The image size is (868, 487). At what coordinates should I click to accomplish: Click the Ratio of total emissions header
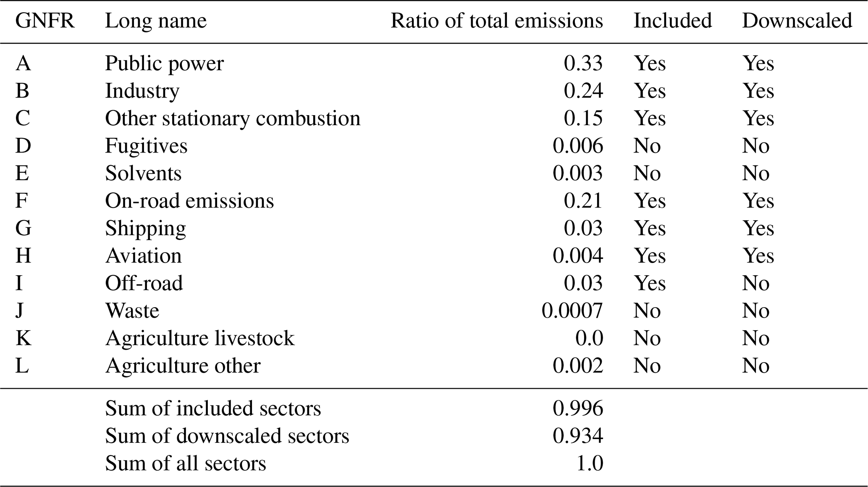[x=497, y=21]
